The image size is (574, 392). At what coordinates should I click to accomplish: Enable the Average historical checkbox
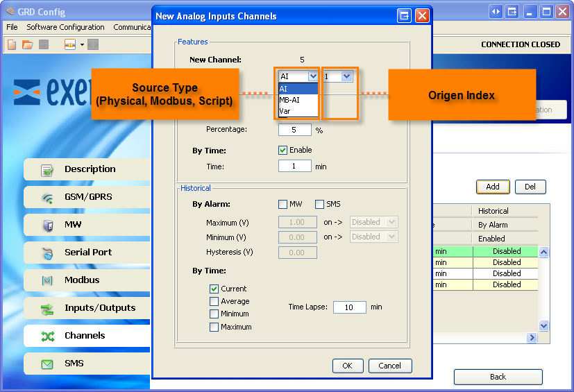pos(214,301)
